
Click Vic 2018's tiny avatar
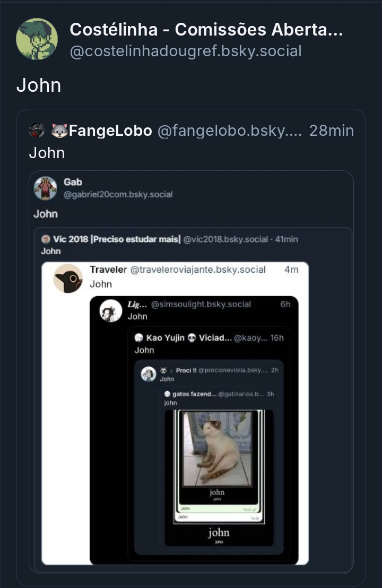(x=46, y=239)
